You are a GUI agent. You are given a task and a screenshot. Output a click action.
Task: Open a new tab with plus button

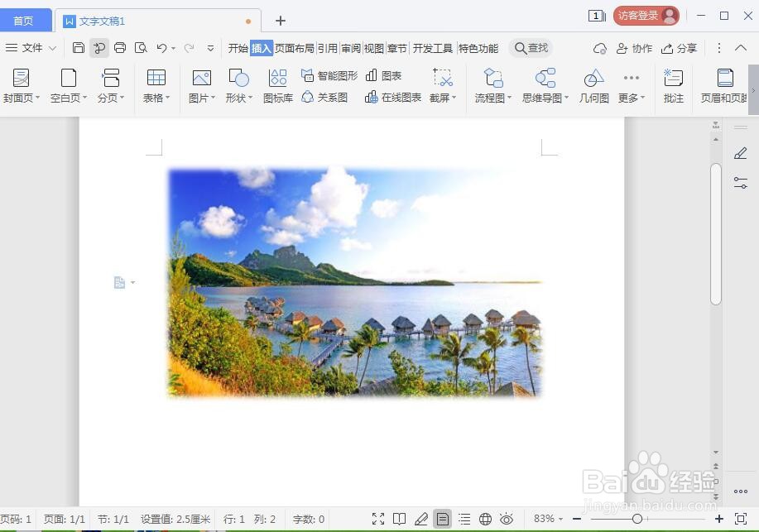tap(281, 21)
